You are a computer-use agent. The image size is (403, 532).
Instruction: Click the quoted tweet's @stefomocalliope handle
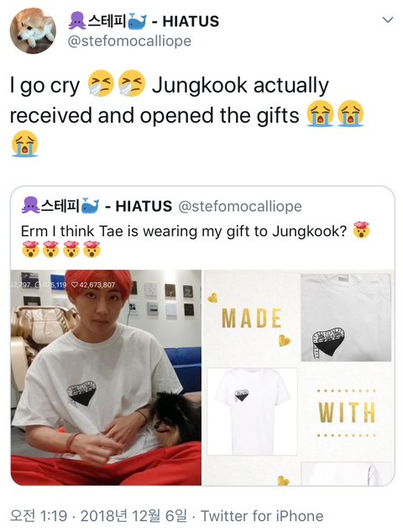coord(240,206)
